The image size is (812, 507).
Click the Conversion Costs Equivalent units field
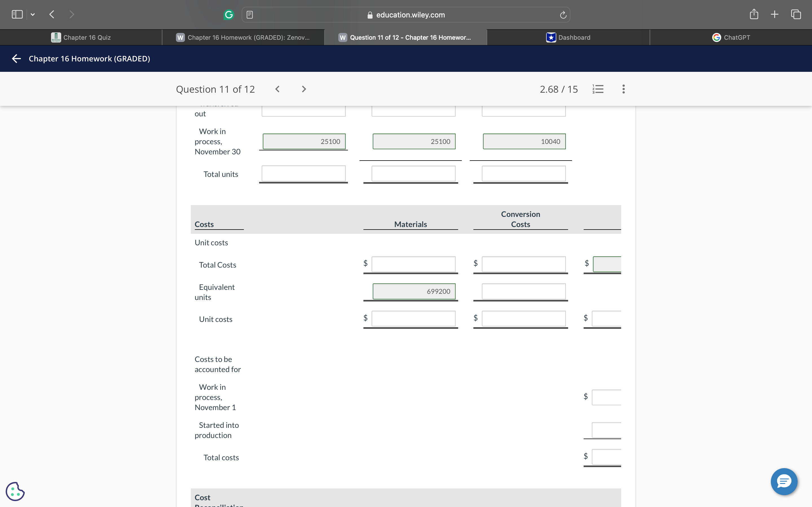tap(524, 292)
